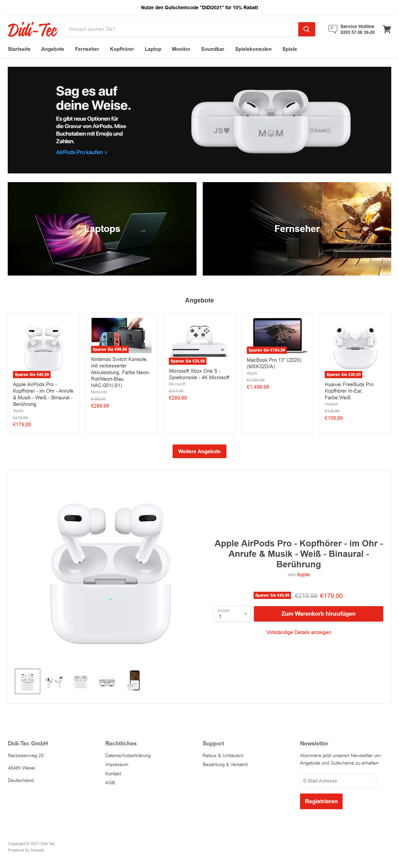Image resolution: width=399 pixels, height=868 pixels.
Task: Select the iPhone with AirPods thumbnail
Action: click(x=134, y=681)
